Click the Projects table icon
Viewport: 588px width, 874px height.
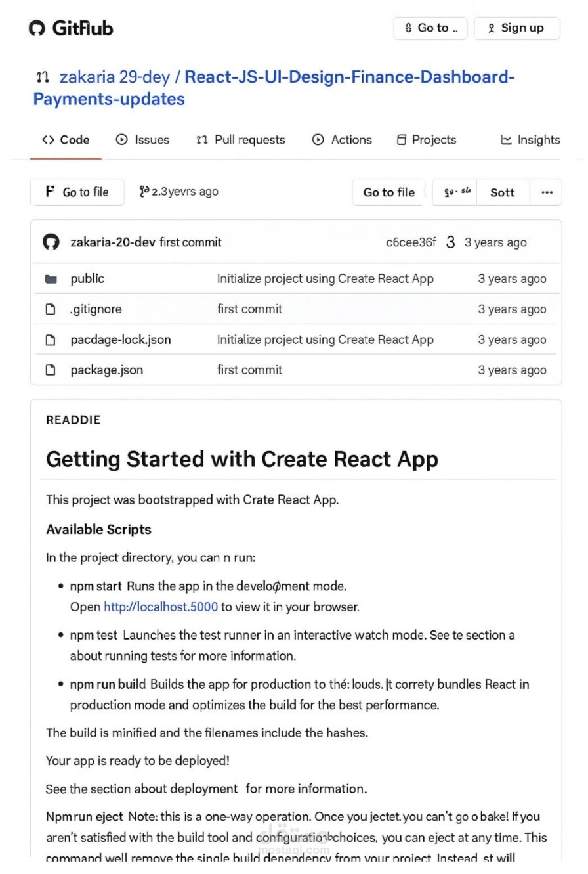(x=402, y=140)
